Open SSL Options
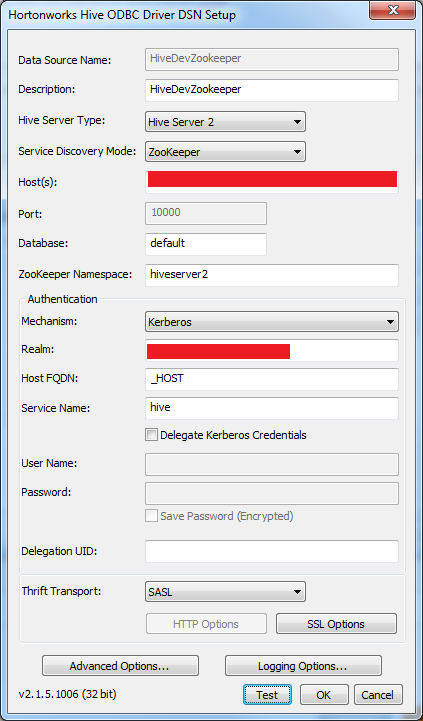This screenshot has width=423, height=721. tap(336, 624)
